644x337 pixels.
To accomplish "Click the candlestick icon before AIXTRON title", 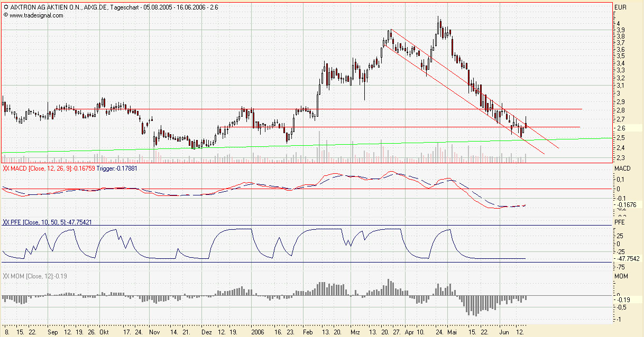I will click(x=6, y=7).
